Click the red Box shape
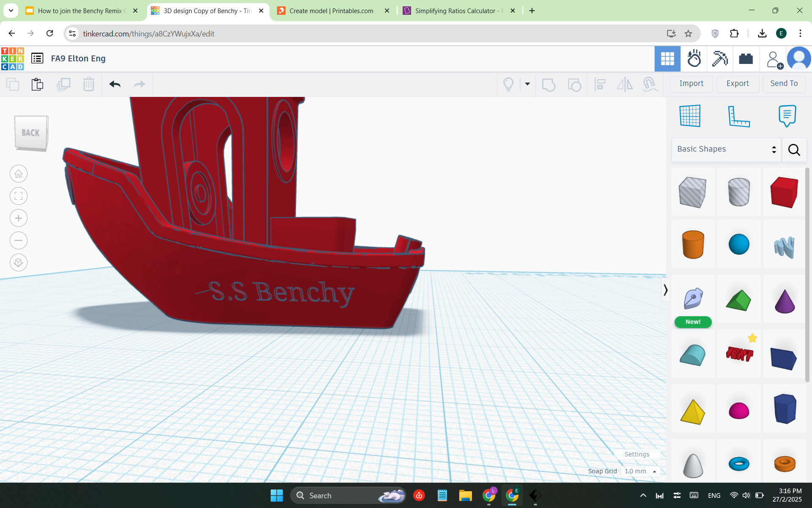Image resolution: width=812 pixels, height=508 pixels. pyautogui.click(x=784, y=192)
